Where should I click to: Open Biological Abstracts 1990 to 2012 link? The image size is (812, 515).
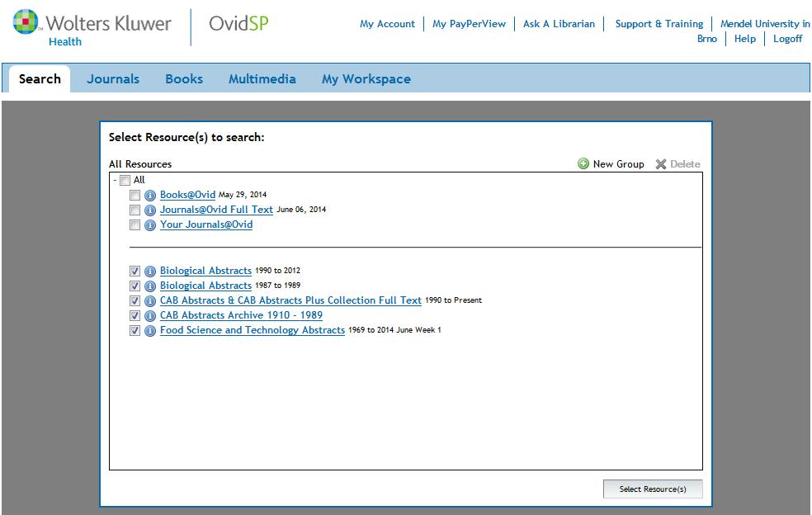click(x=205, y=271)
